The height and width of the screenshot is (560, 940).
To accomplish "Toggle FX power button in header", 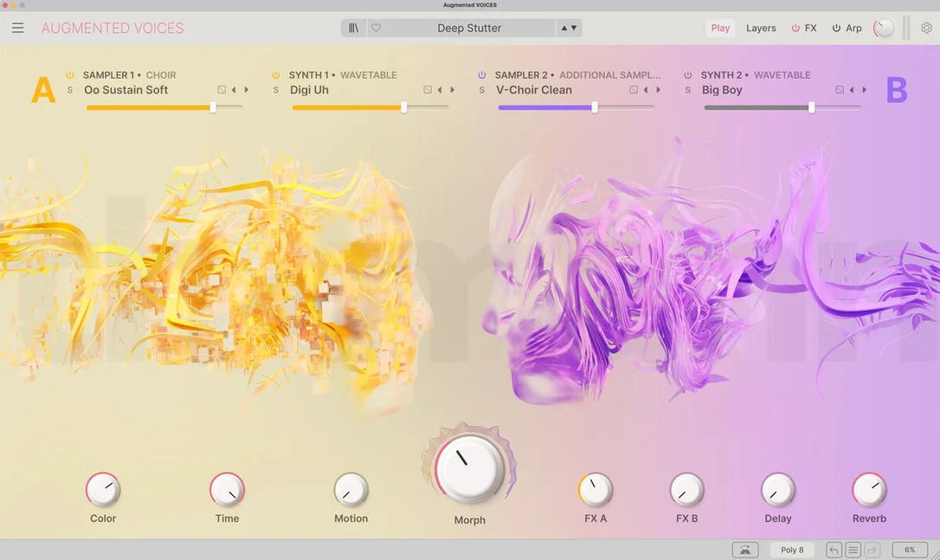I will coord(795,28).
